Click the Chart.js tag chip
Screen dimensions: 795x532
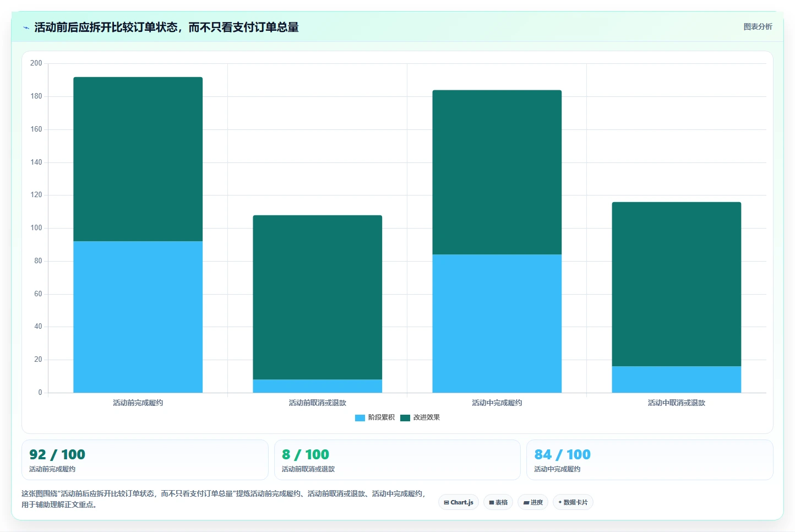(x=459, y=502)
